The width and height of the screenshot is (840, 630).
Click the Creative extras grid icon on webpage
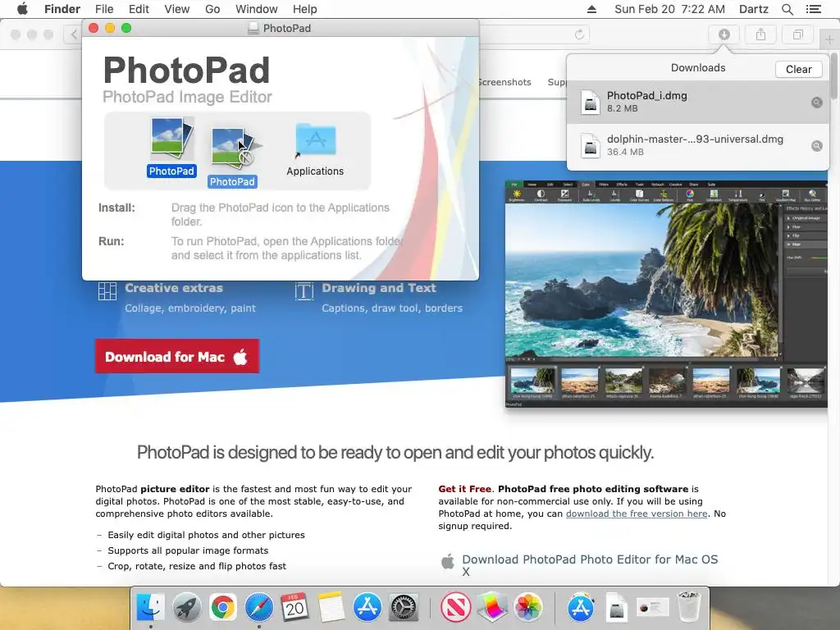tap(107, 291)
